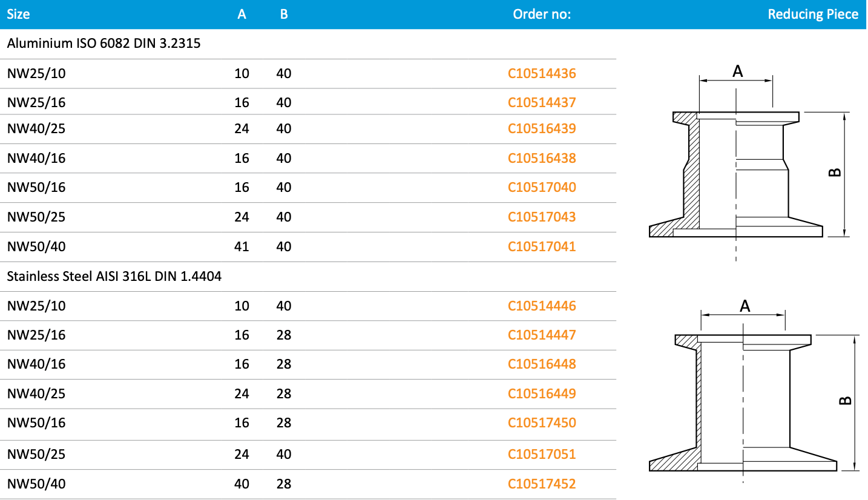This screenshot has width=868, height=500.
Task: Click the Size column header
Action: click(x=18, y=15)
